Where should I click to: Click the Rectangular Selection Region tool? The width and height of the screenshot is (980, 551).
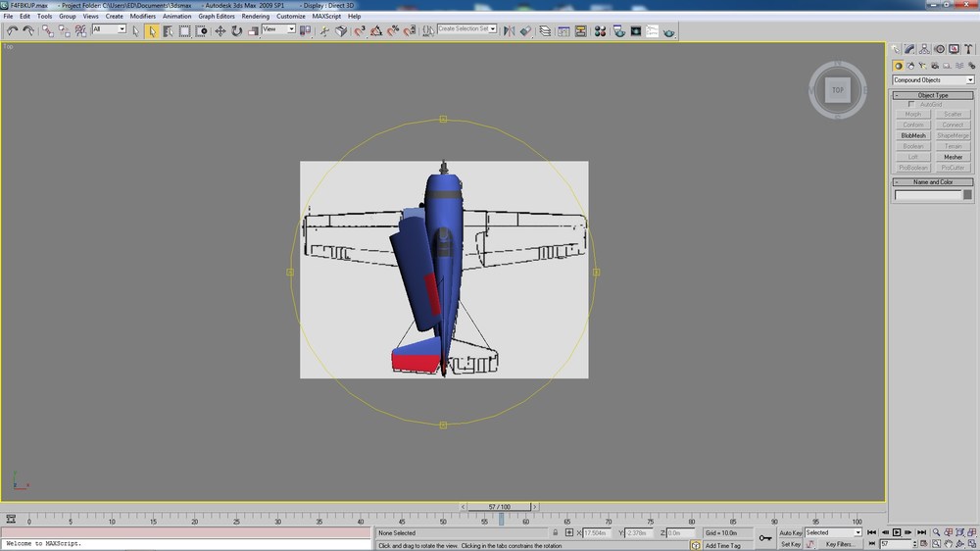tap(184, 30)
